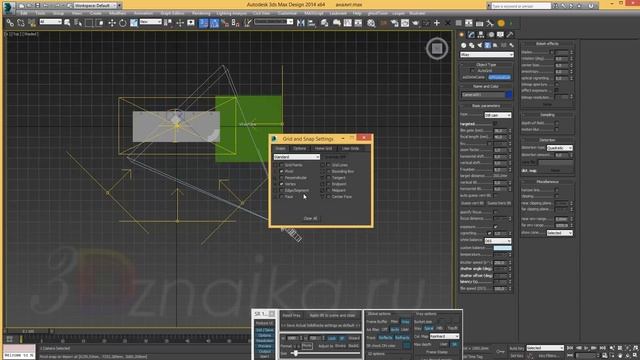Select the Select and Link tool
The image size is (640, 360).
10,23
